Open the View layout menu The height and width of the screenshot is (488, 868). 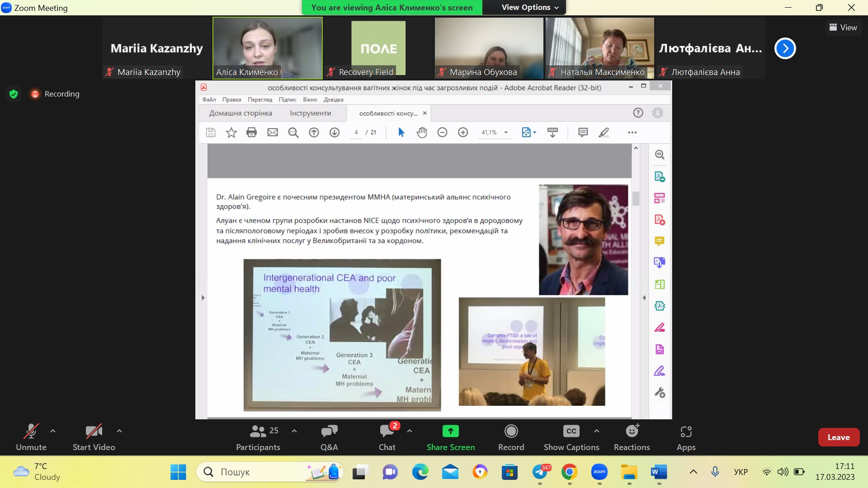843,28
